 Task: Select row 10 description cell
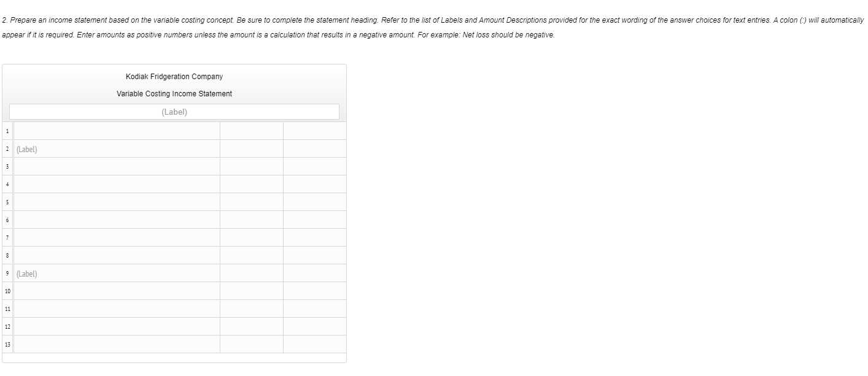117,291
